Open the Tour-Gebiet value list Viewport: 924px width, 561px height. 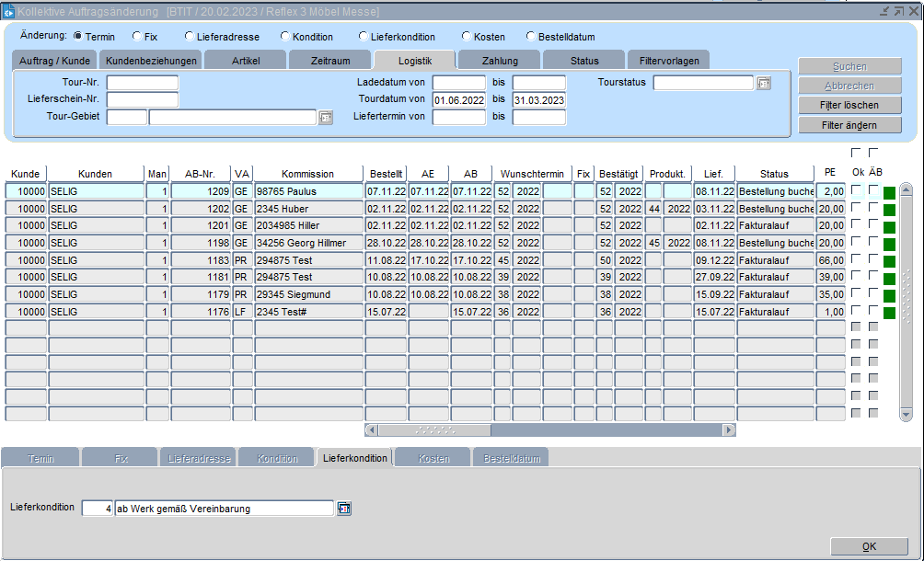(326, 118)
